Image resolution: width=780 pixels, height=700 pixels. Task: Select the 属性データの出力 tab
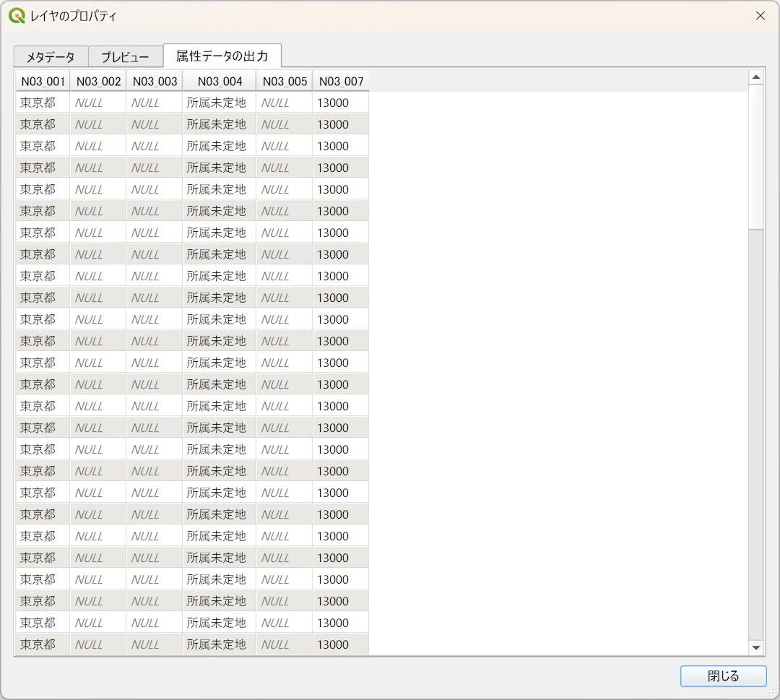pos(222,56)
